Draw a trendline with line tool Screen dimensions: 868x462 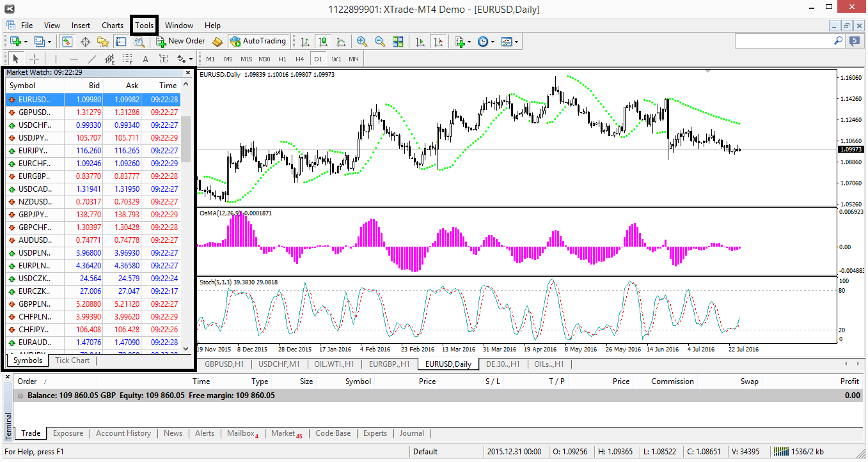91,59
